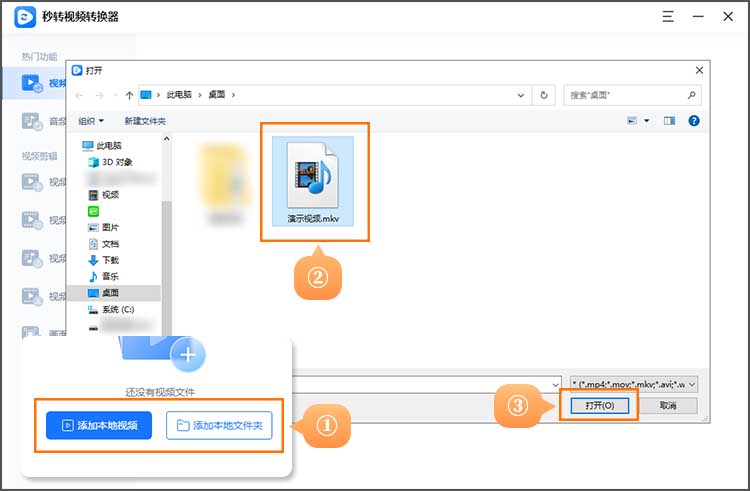The width and height of the screenshot is (750, 491).
Task: Cancel the file dialog with 取消
Action: 668,405
